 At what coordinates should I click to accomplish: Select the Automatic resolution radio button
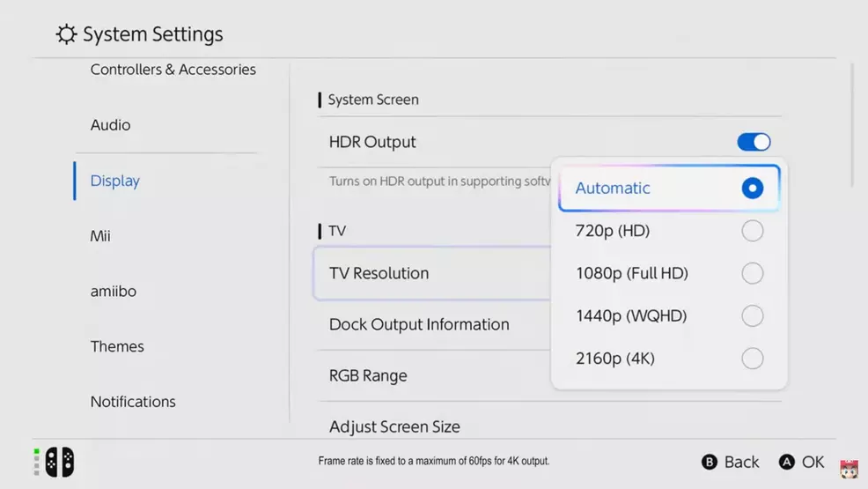pos(752,188)
